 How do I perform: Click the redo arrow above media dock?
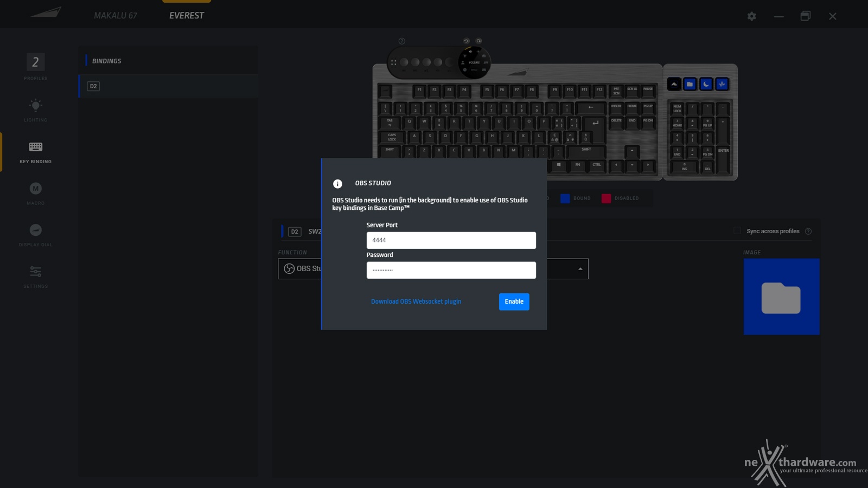[478, 41]
